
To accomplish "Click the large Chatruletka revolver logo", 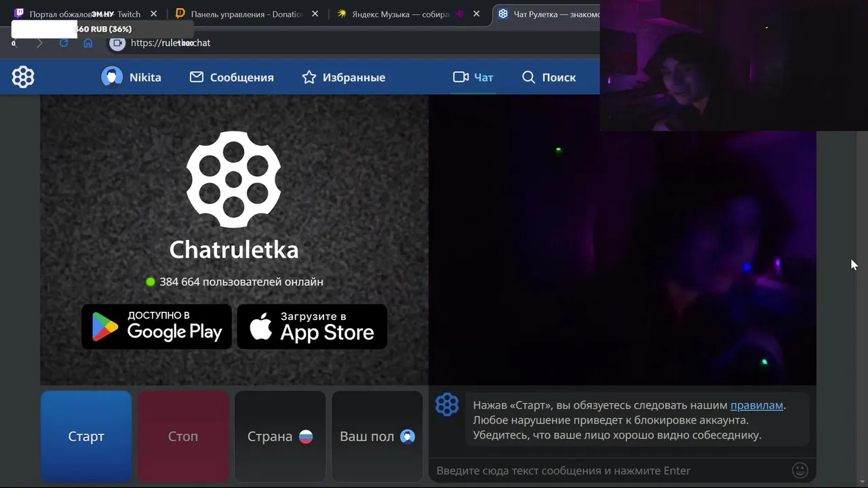I will (234, 180).
